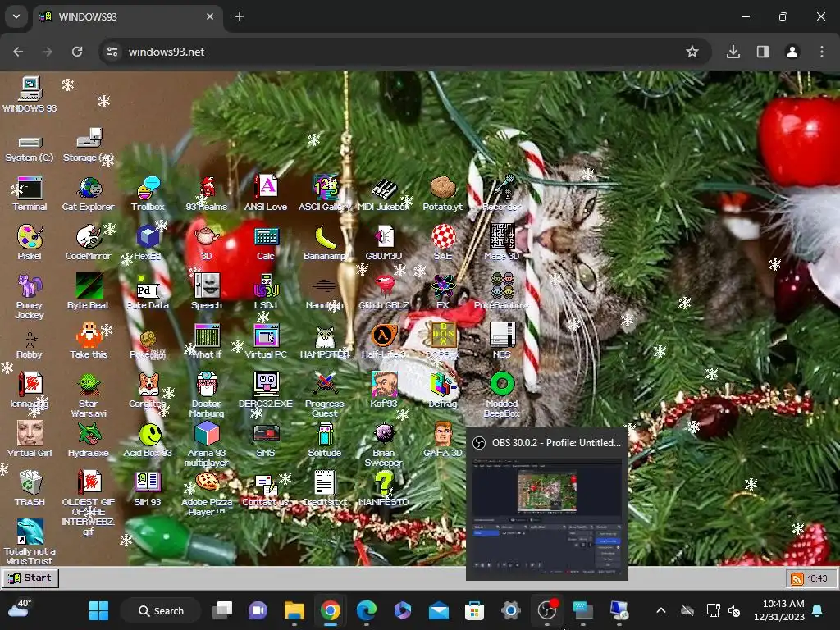Open the taskbar clock showing 10:43 AM
840x630 pixels.
point(779,610)
